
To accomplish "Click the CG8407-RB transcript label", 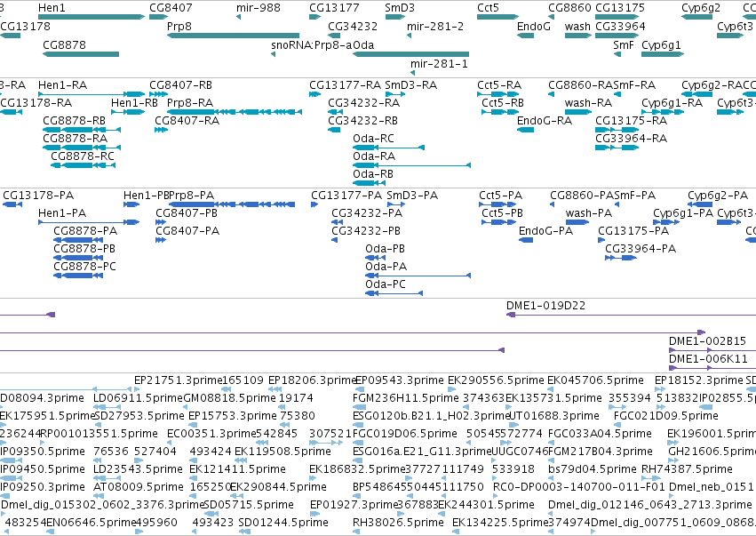I will [180, 85].
